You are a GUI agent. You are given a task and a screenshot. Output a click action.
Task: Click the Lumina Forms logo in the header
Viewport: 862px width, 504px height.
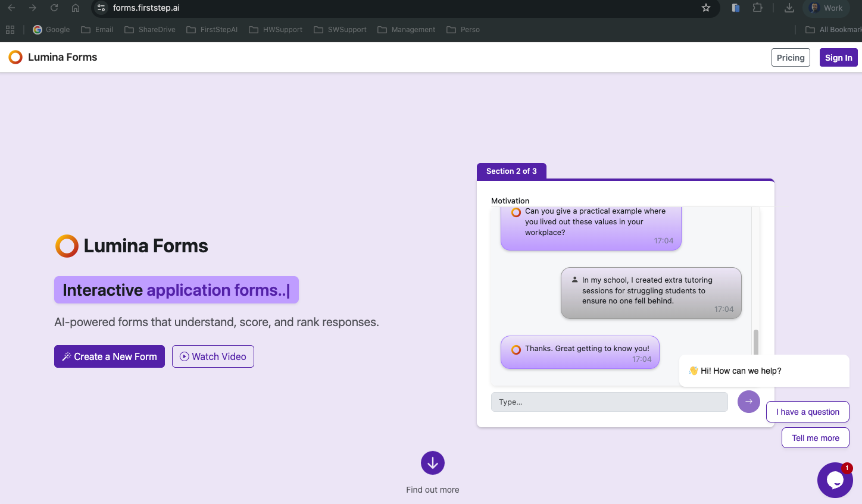53,57
